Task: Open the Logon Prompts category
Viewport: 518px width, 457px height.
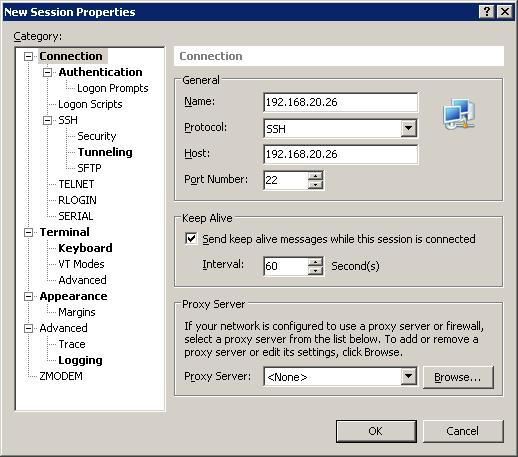Action: pos(113,88)
